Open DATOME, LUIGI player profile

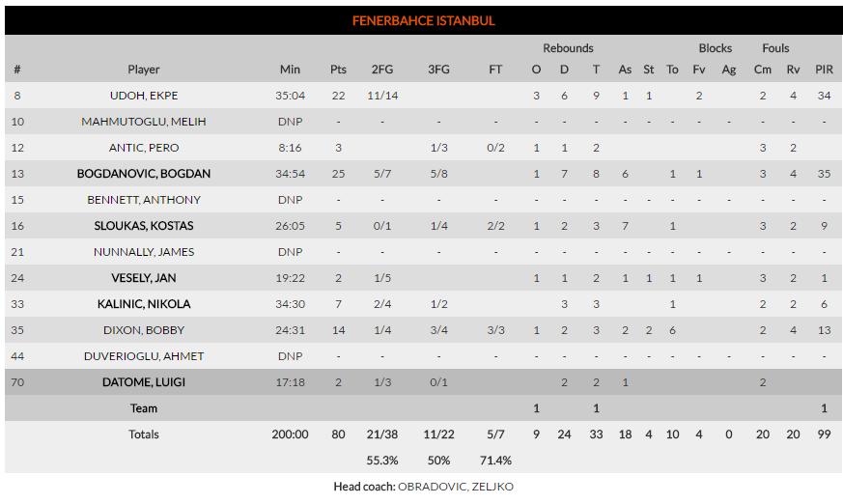(144, 382)
